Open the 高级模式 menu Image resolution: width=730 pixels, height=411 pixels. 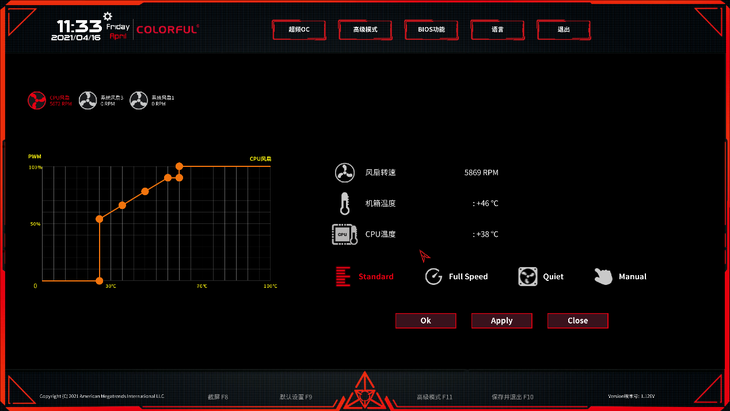365,30
